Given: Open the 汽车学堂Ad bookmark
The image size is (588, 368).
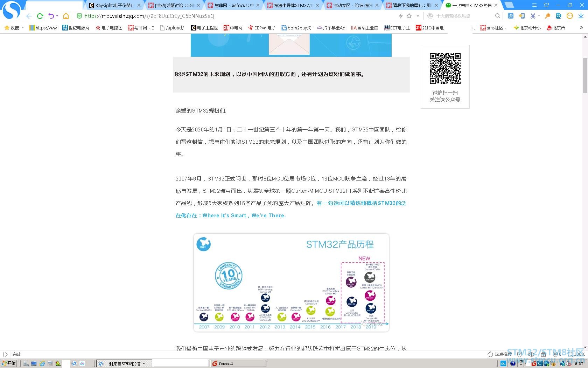Looking at the screenshot, I should point(331,28).
